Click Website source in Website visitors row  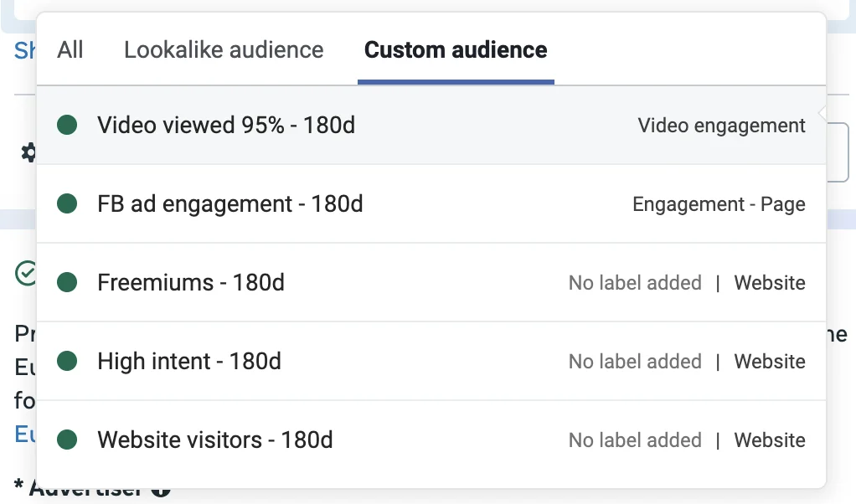pyautogui.click(x=770, y=440)
